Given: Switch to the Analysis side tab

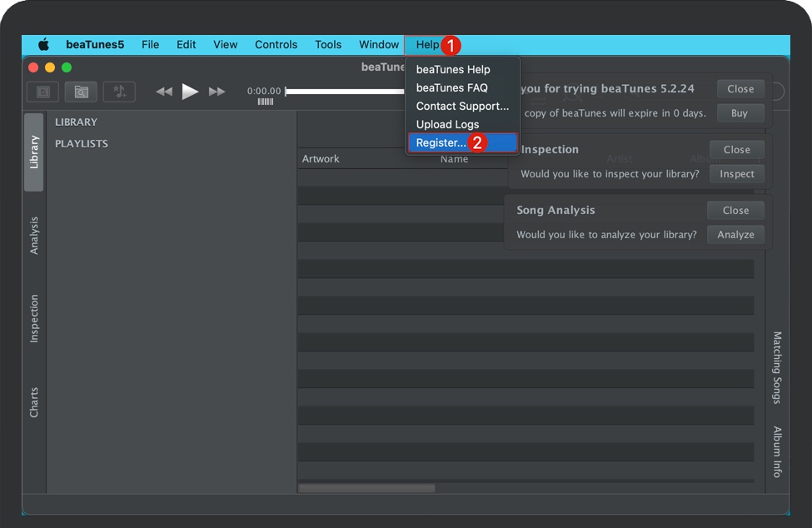Looking at the screenshot, I should (34, 236).
